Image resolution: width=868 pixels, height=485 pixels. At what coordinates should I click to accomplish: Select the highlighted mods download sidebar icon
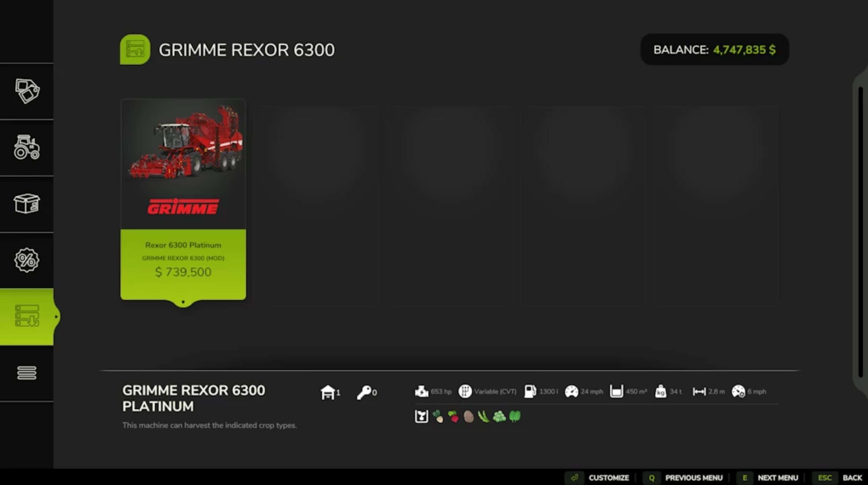(27, 316)
